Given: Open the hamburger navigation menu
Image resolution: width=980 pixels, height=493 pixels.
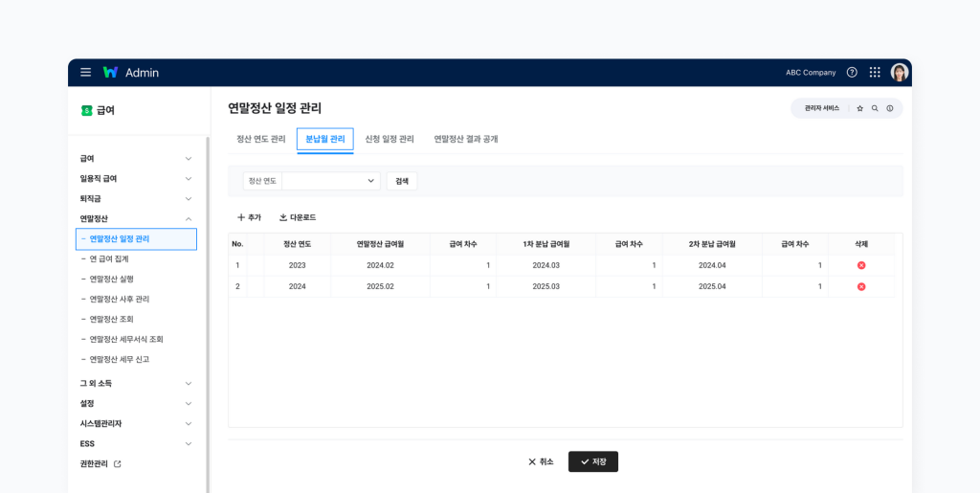Looking at the screenshot, I should [85, 73].
